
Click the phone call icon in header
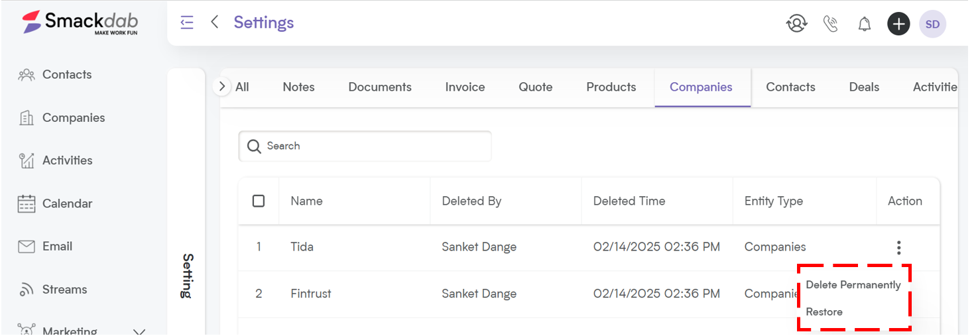coord(830,24)
